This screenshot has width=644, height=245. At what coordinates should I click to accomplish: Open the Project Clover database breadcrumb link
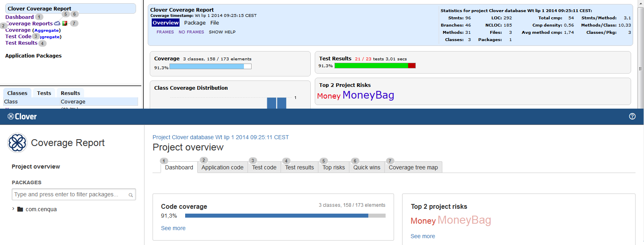coord(221,137)
